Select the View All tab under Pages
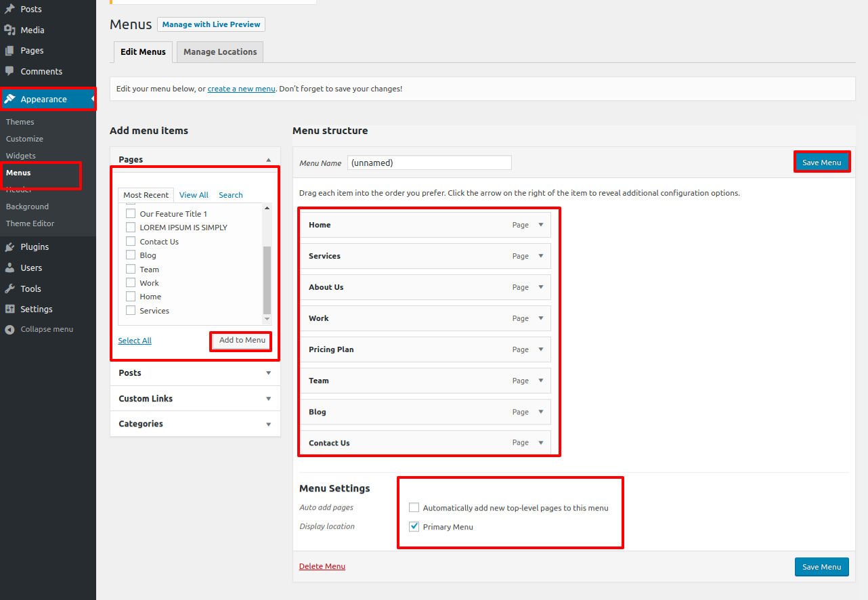 tap(194, 195)
